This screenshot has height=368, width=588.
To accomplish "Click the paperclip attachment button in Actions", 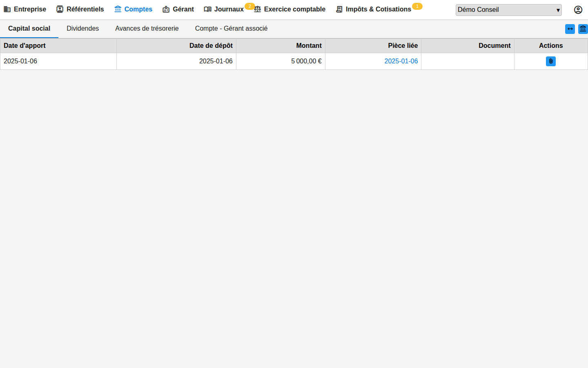I will click(x=551, y=61).
